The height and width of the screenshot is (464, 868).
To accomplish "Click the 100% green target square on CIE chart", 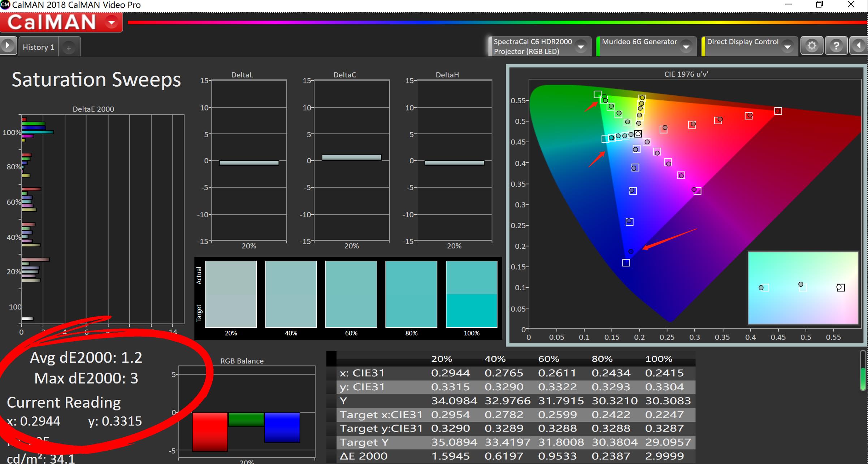I will 597,95.
